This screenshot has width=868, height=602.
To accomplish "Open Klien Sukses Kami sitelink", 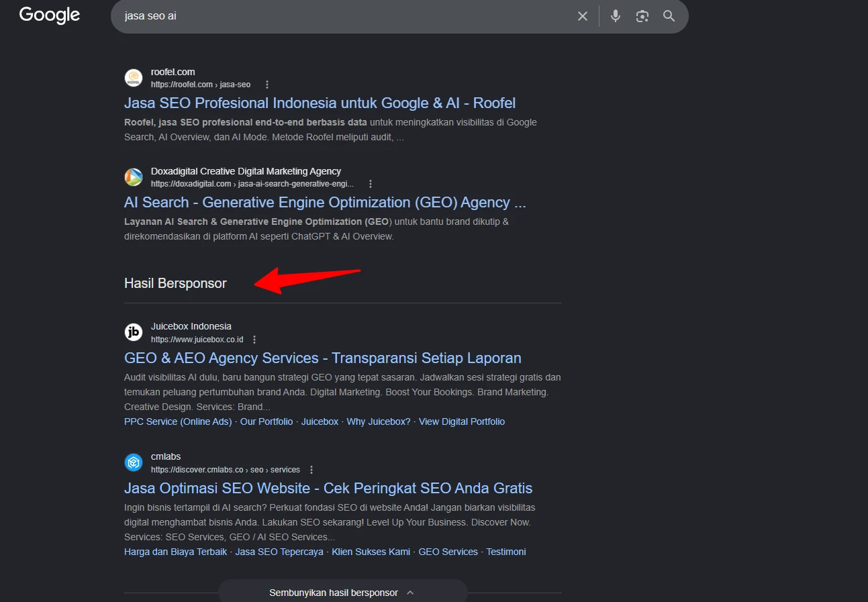I will click(x=371, y=552).
